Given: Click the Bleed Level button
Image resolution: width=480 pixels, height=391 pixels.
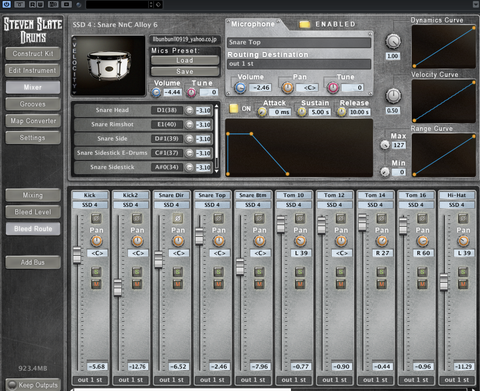Looking at the screenshot, I should point(33,212).
